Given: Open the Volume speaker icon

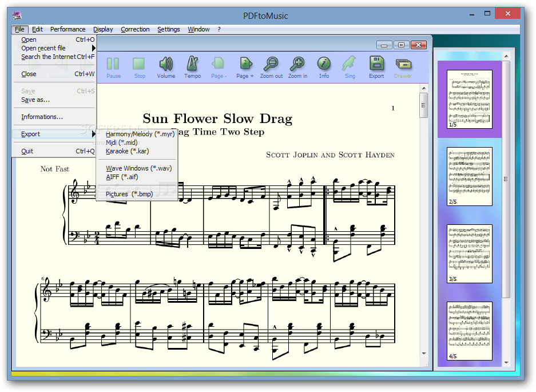Looking at the screenshot, I should (x=166, y=64).
